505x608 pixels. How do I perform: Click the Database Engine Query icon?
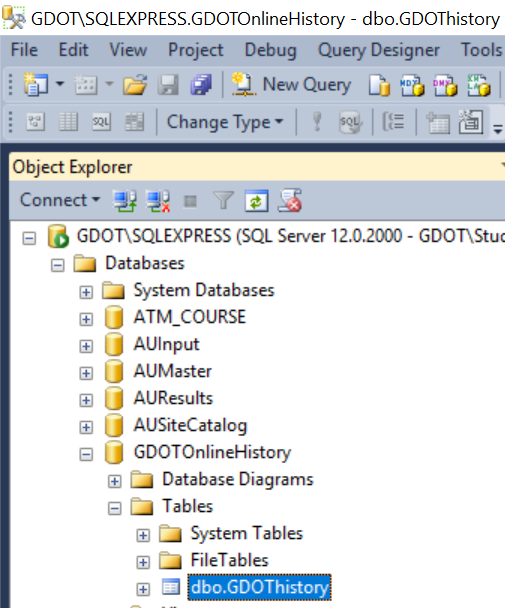pos(379,85)
